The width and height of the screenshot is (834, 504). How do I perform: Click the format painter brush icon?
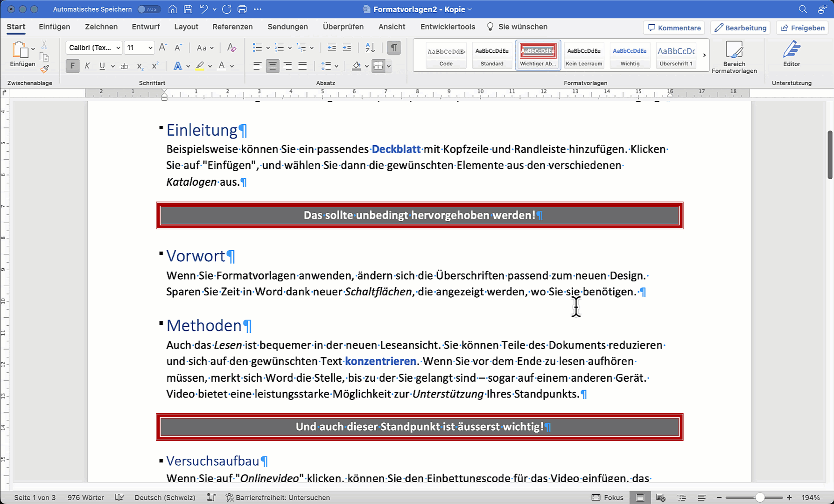44,69
